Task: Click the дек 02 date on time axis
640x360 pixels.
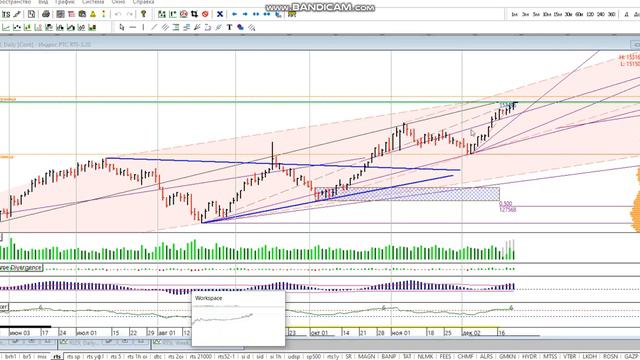Action: 471,333
